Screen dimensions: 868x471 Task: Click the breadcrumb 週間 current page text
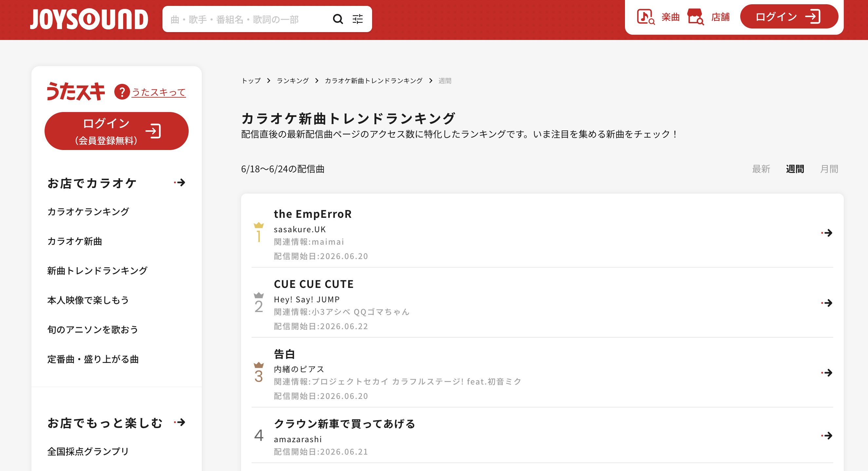(445, 81)
